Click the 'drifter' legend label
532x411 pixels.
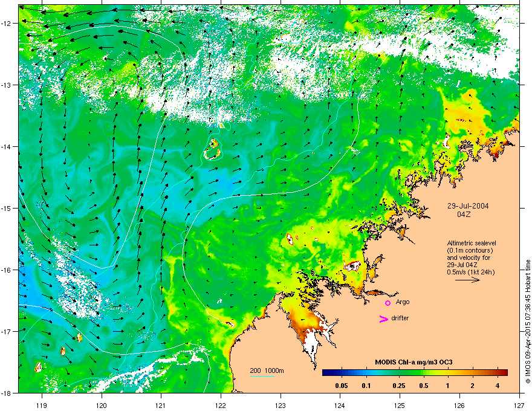coord(400,318)
